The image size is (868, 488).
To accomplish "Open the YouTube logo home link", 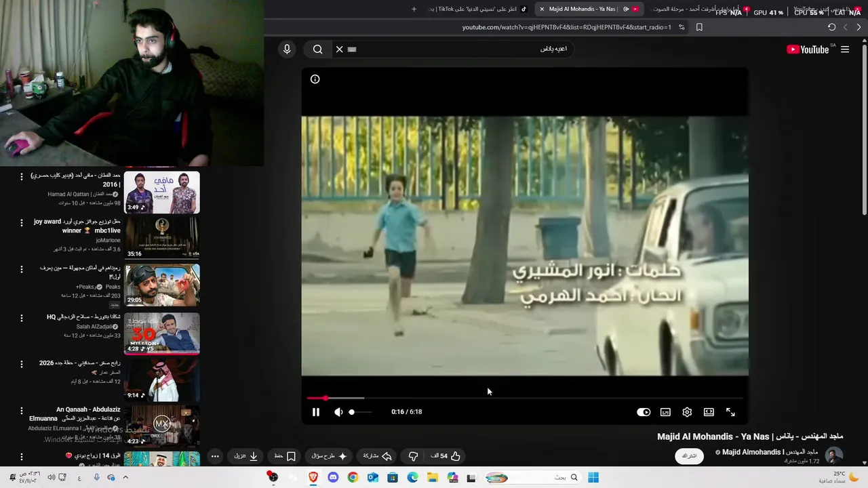I will 808,49.
